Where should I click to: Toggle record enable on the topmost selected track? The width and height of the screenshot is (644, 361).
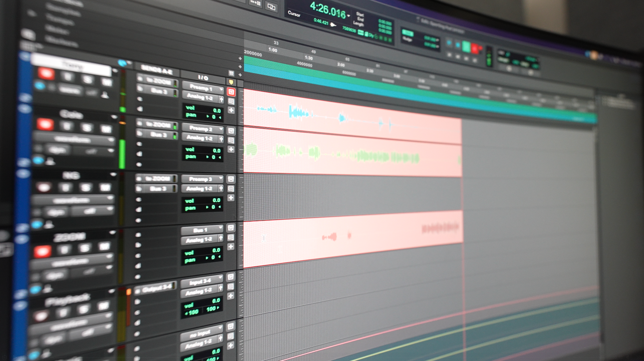pyautogui.click(x=46, y=74)
